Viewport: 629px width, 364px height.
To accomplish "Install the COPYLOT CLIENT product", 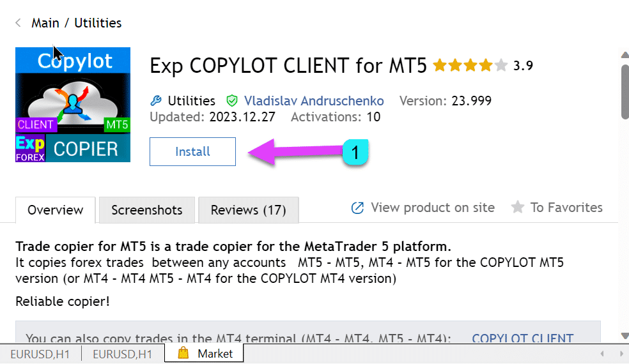I will click(192, 152).
